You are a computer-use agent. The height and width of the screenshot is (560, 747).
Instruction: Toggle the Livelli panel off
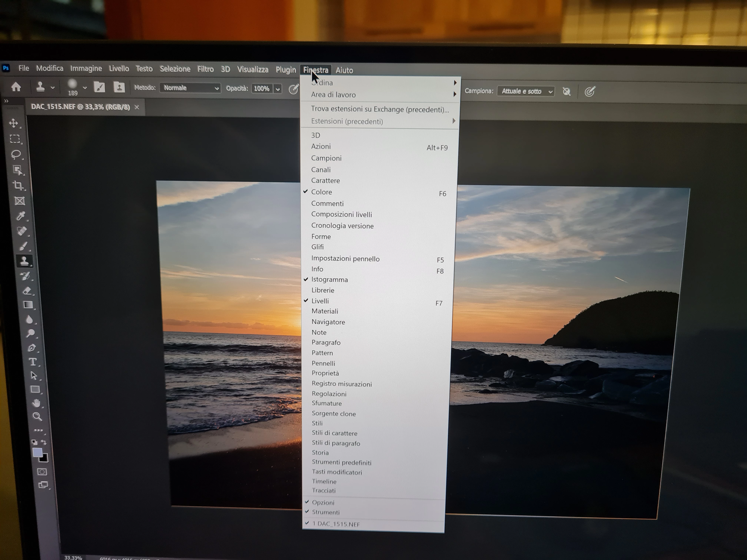320,301
